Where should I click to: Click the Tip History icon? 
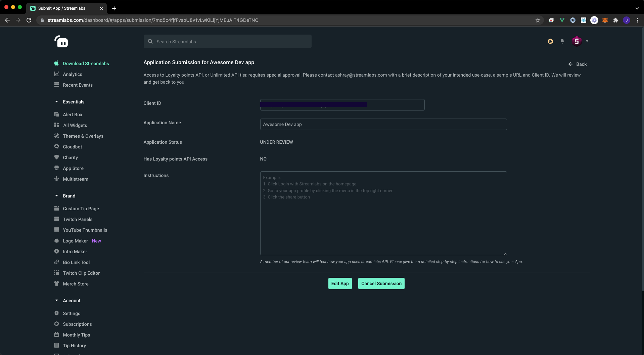(56, 345)
